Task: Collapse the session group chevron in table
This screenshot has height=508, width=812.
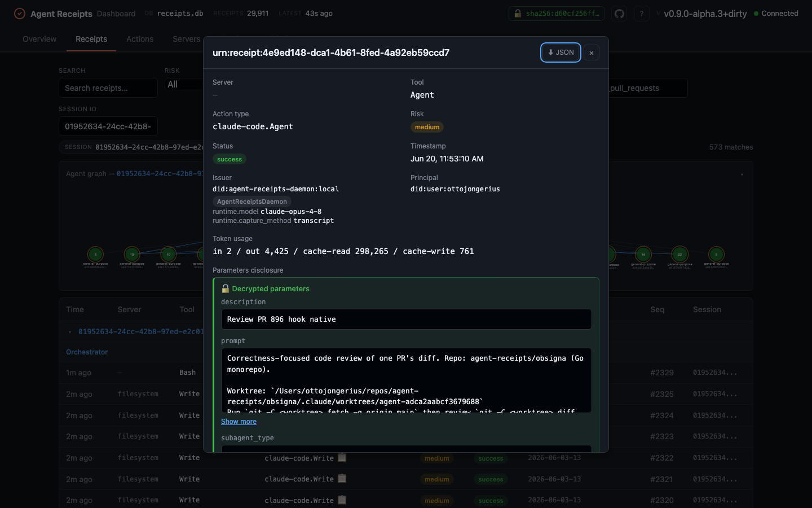Action: coord(70,332)
